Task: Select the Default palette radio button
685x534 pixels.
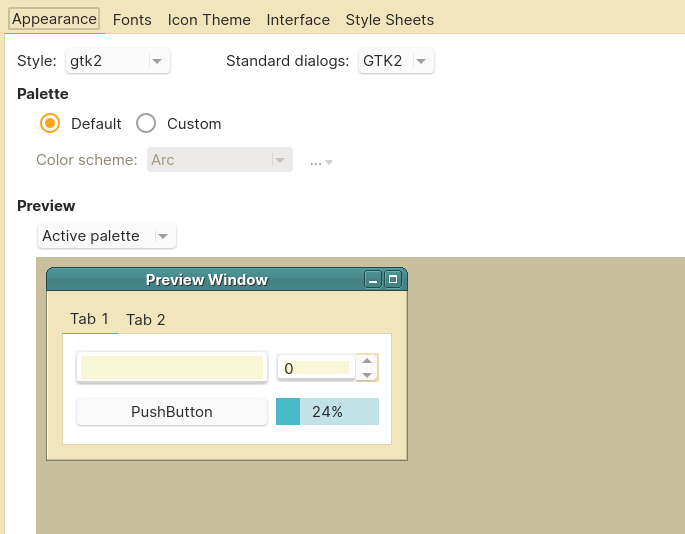Action: pos(50,123)
